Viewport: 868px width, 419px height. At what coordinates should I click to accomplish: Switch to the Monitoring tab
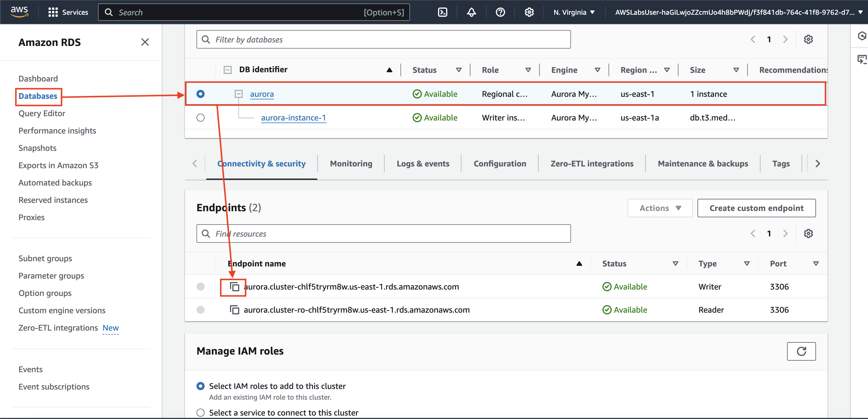[x=351, y=164]
